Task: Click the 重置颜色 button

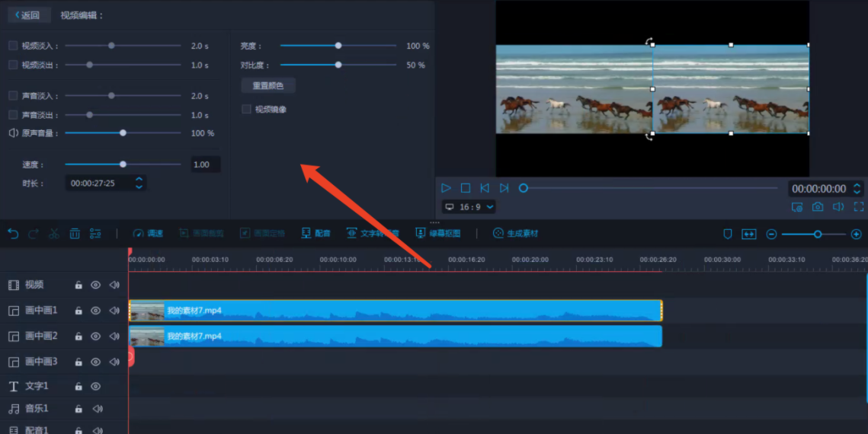Action: (267, 86)
